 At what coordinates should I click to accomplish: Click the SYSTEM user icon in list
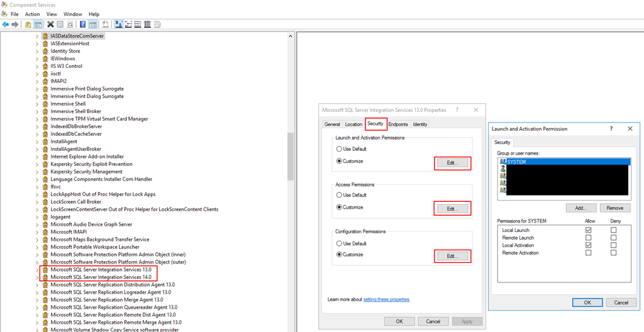pos(503,162)
